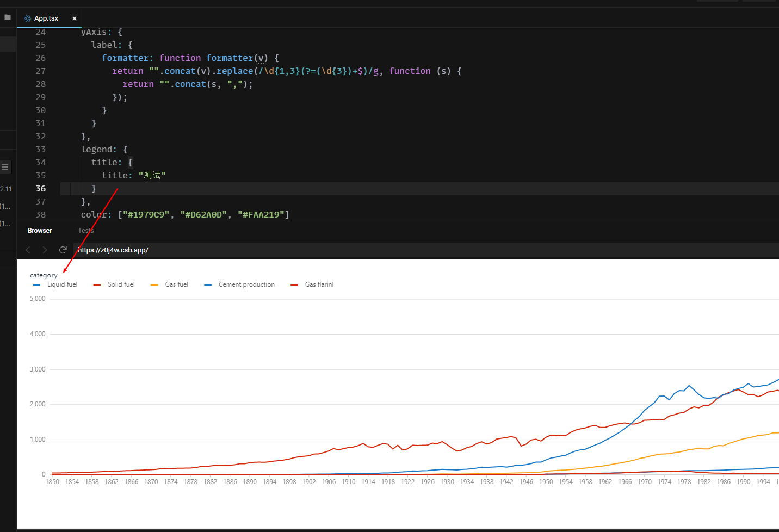The image size is (779, 532).
Task: Go forward in the preview browser
Action: click(45, 250)
